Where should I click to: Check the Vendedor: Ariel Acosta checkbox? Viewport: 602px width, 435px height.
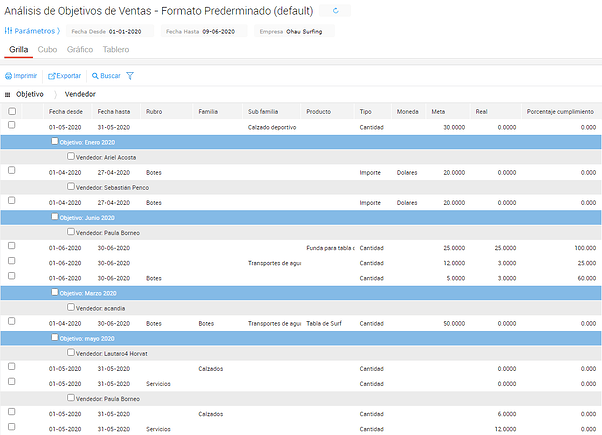70,157
